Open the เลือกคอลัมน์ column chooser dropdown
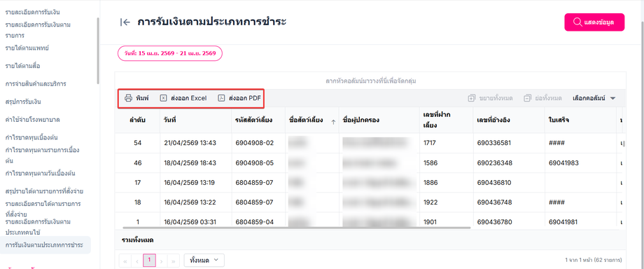 pos(594,98)
